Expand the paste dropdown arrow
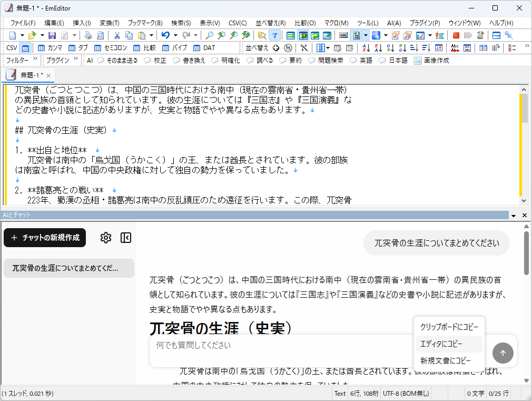The width and height of the screenshot is (532, 401). click(x=151, y=35)
